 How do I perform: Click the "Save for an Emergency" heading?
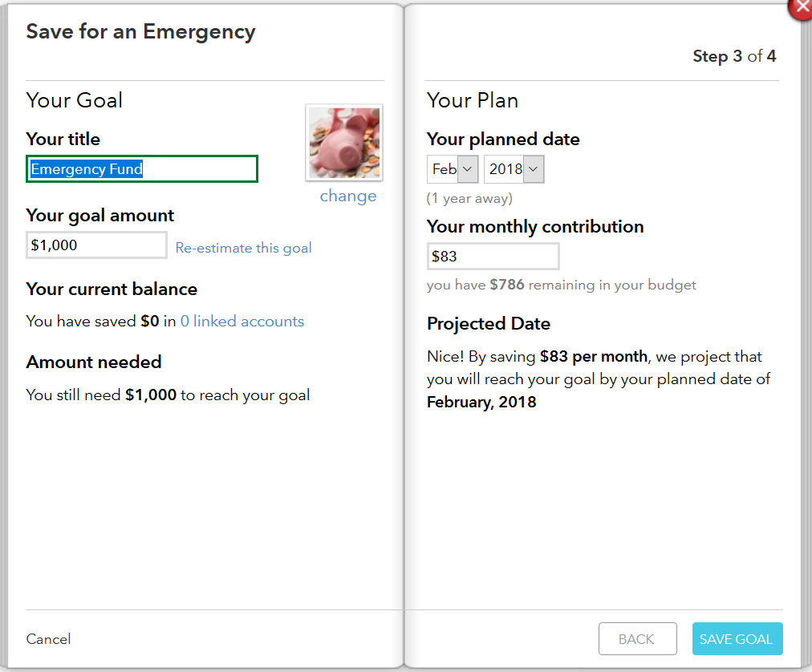(x=140, y=32)
